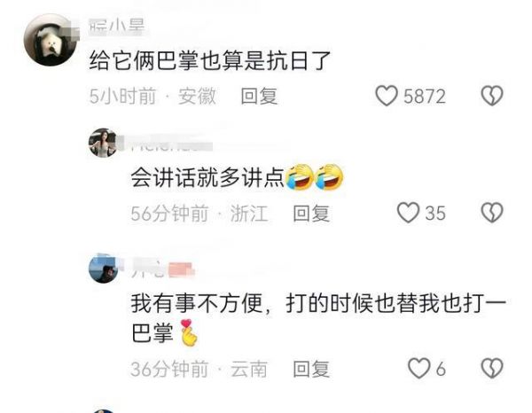Like the comment with 5872 likes
Viewport: 532px width, 413px height.
pyautogui.click(x=386, y=96)
